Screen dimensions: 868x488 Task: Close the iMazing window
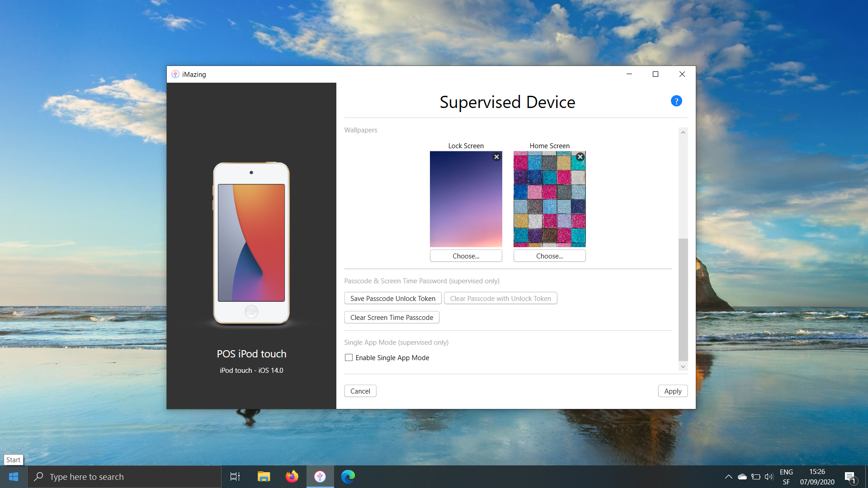point(682,74)
